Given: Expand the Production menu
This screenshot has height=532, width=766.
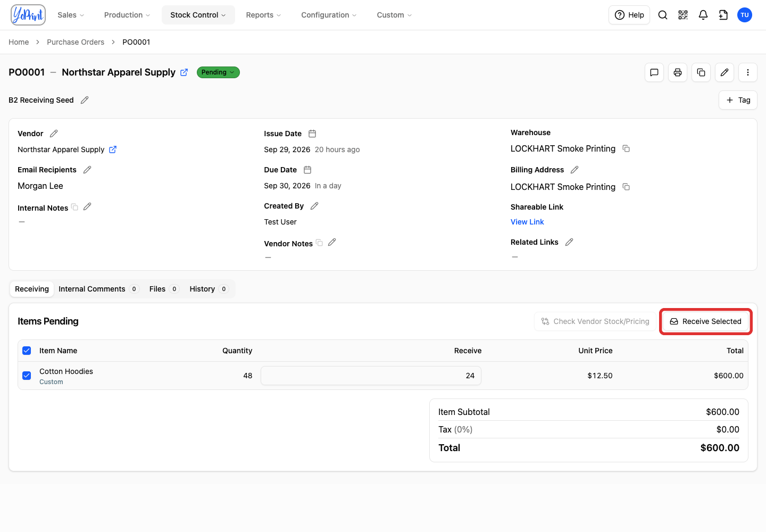Looking at the screenshot, I should [127, 15].
